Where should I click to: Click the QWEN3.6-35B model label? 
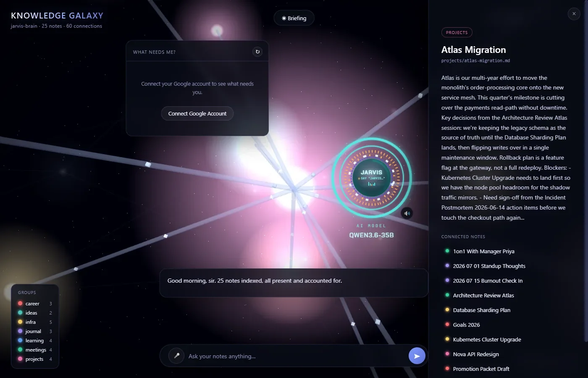[371, 235]
